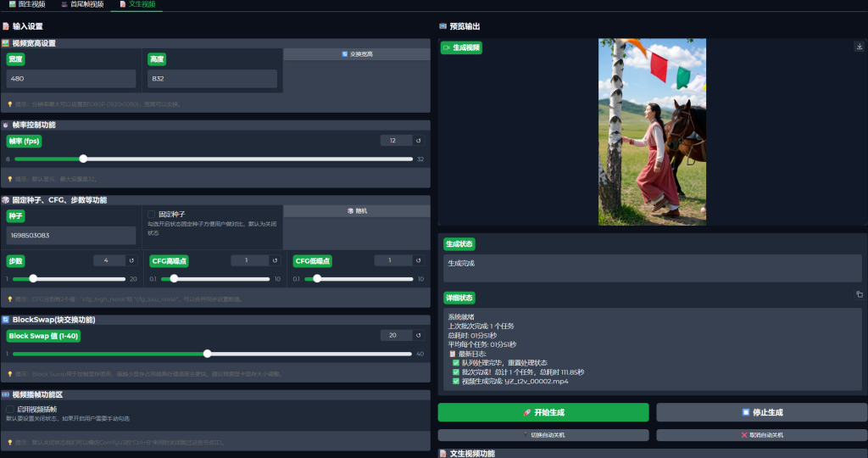Enable the 启用视频插帧 checkbox
This screenshot has width=868, height=458.
click(x=10, y=409)
